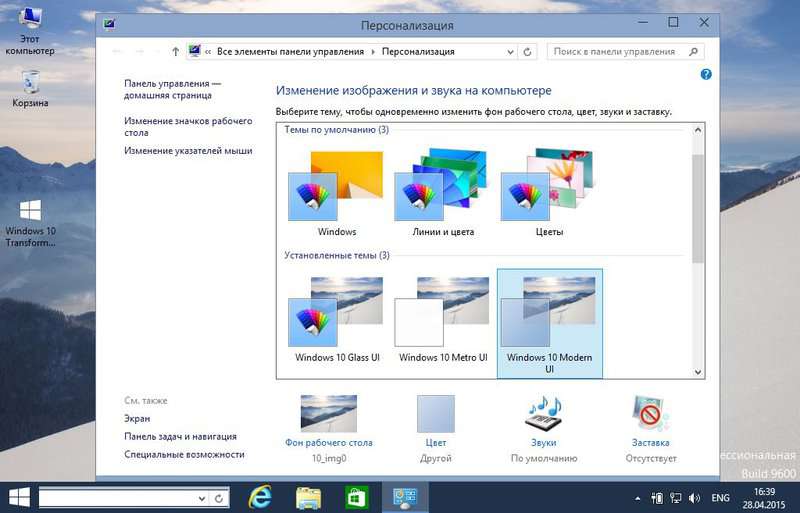Open Изменение значков рабочего стола

click(188, 127)
